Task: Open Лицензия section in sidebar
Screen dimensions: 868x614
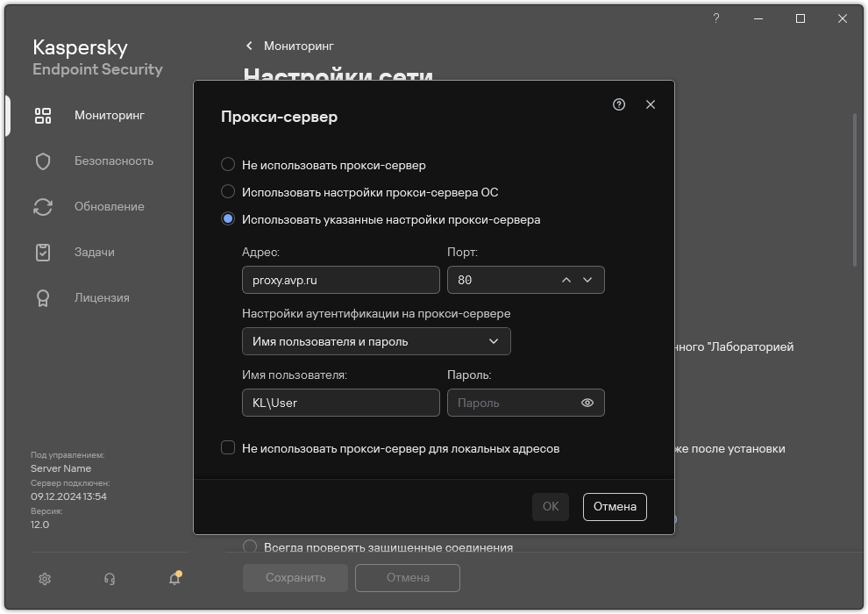Action: point(102,298)
